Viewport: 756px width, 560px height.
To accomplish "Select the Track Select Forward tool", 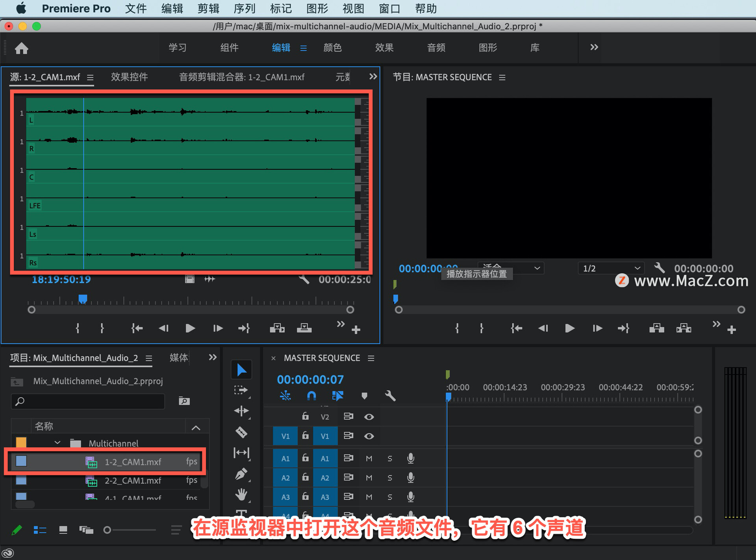I will click(241, 390).
